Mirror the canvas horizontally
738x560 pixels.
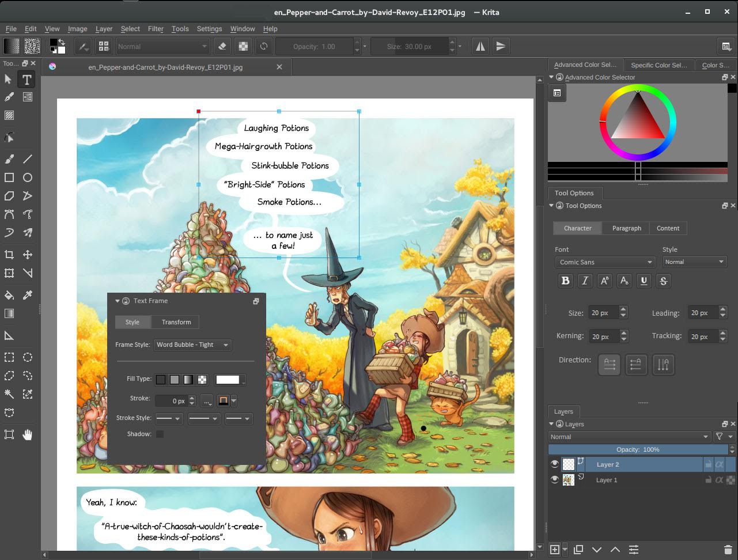[x=480, y=46]
